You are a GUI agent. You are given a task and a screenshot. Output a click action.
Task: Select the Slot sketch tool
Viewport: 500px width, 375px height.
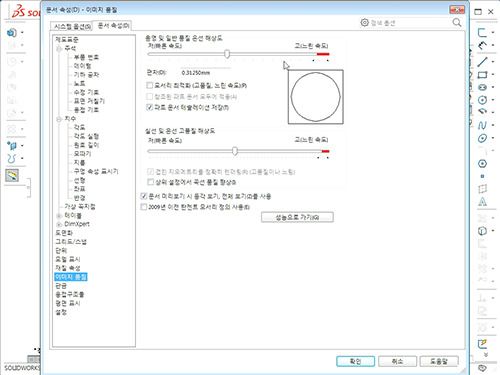(x=482, y=87)
